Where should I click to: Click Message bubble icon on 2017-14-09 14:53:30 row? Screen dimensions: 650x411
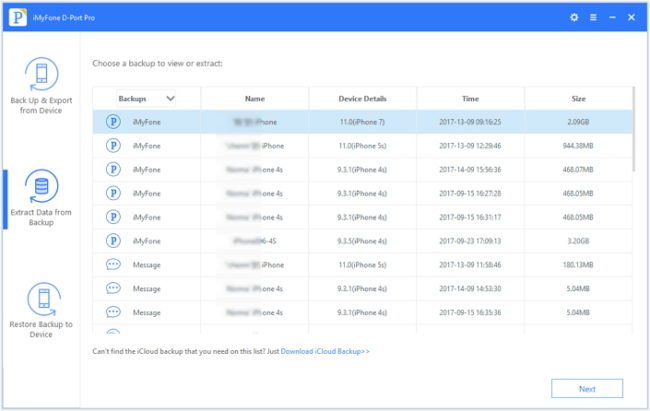pos(113,288)
